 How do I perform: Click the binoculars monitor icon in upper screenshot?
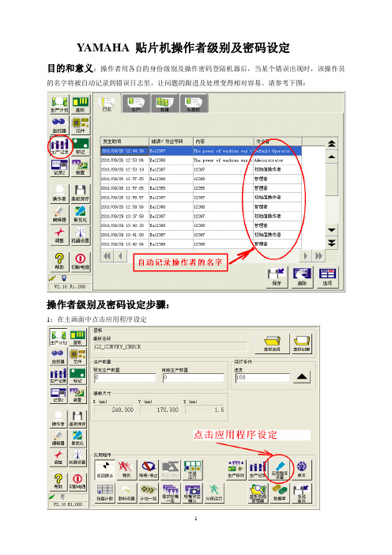coord(59,125)
